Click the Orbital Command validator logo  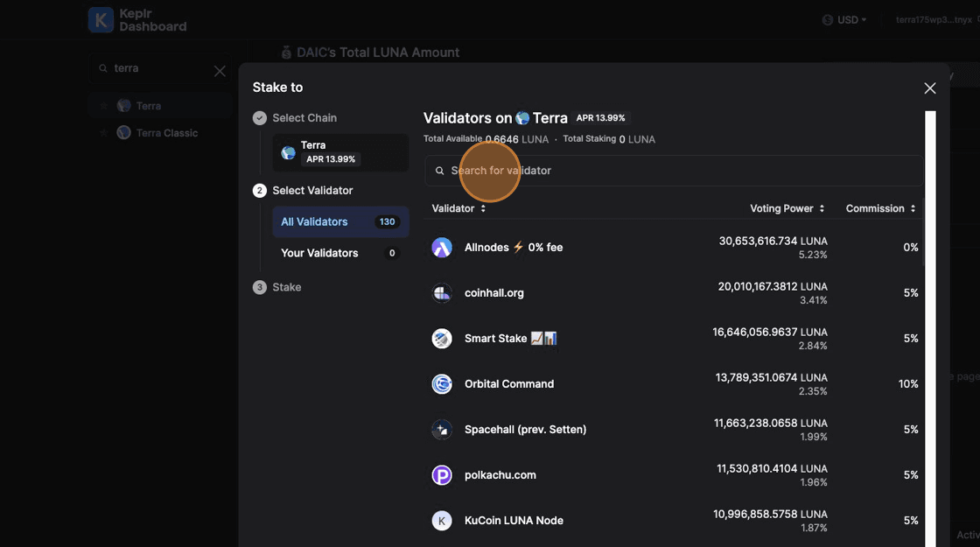tap(442, 384)
